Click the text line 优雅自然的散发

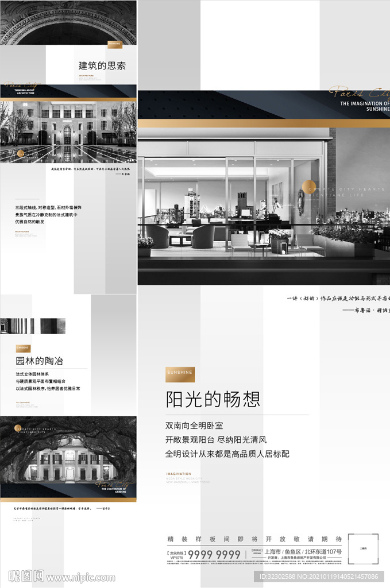point(30,222)
